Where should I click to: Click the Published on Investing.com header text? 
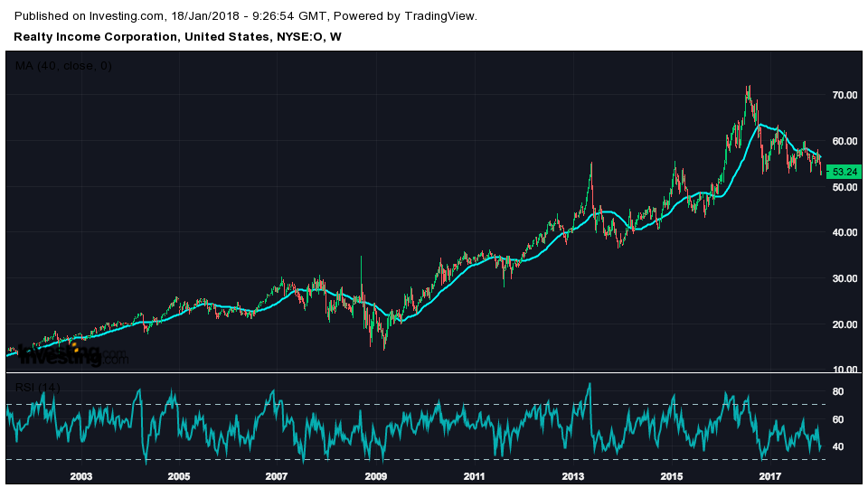(x=246, y=16)
